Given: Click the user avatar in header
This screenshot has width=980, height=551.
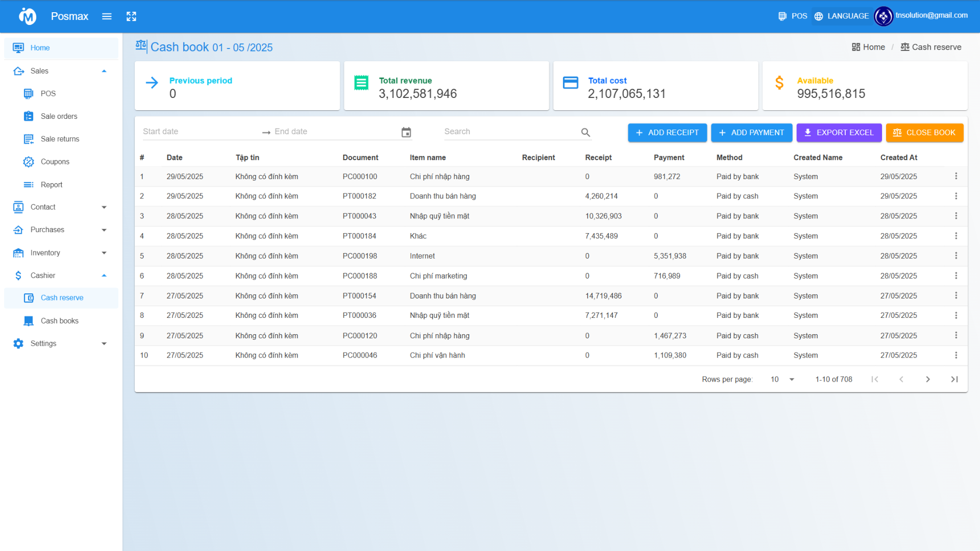Looking at the screenshot, I should point(883,16).
